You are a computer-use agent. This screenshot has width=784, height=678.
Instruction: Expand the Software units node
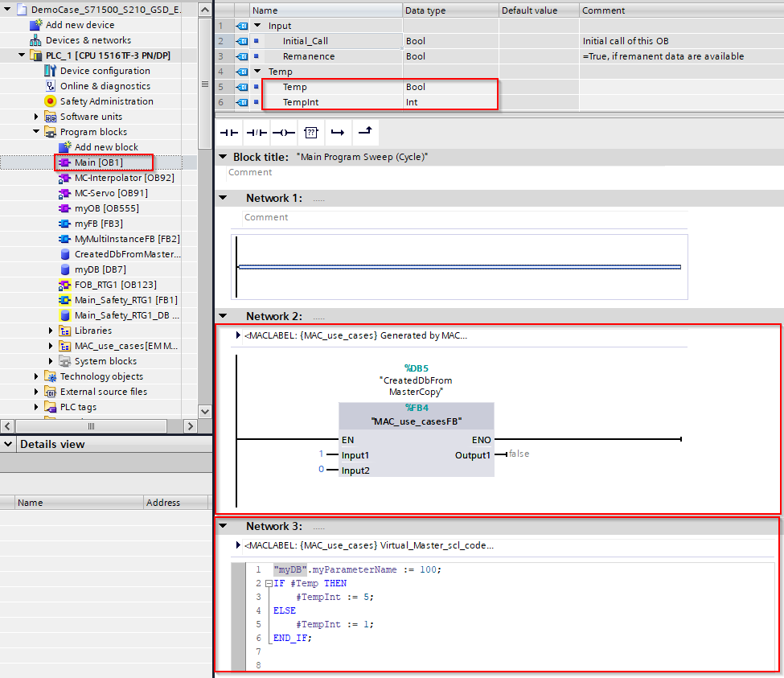pyautogui.click(x=36, y=117)
